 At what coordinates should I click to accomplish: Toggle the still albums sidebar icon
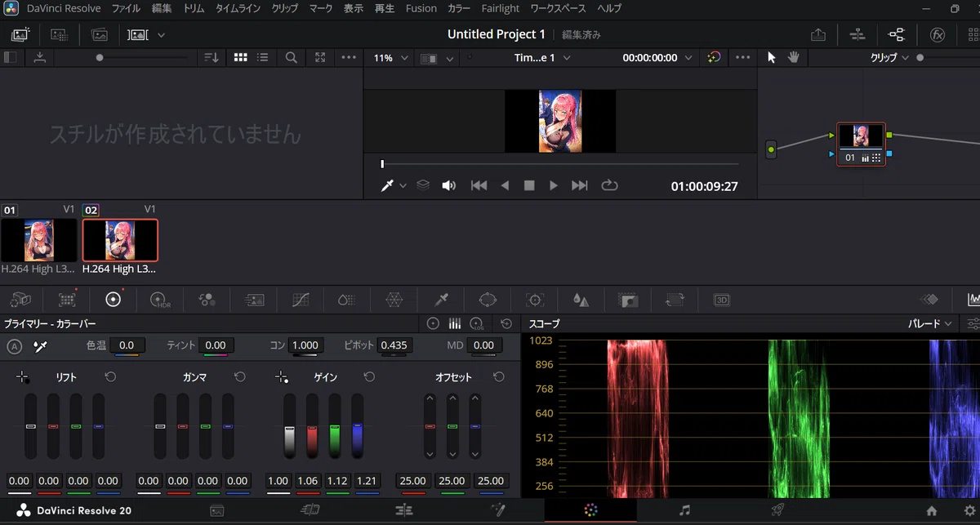[11, 58]
